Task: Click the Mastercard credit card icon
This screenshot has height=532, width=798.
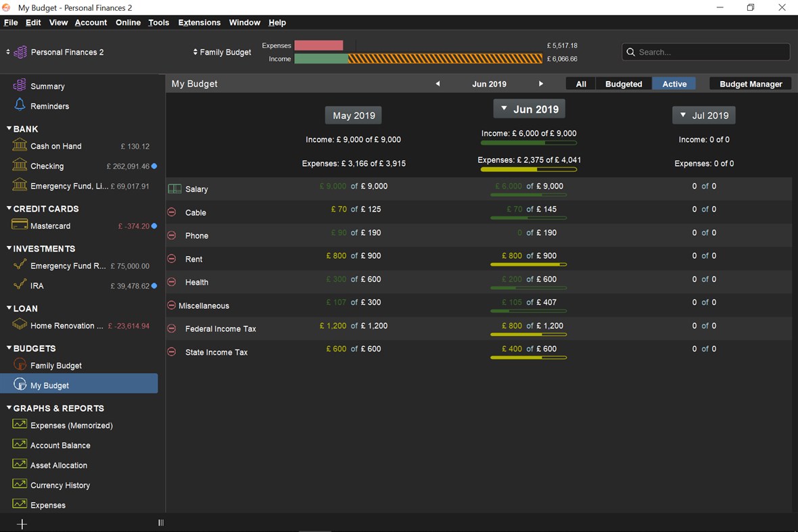Action: [x=20, y=224]
